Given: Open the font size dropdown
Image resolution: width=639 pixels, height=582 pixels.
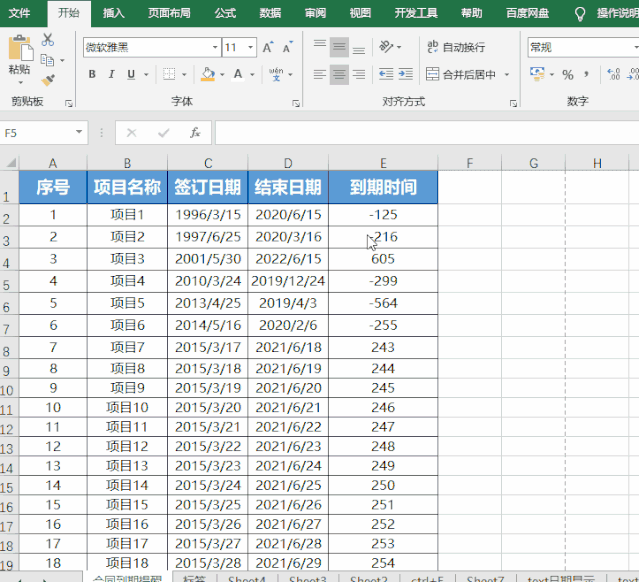Looking at the screenshot, I should (251, 47).
